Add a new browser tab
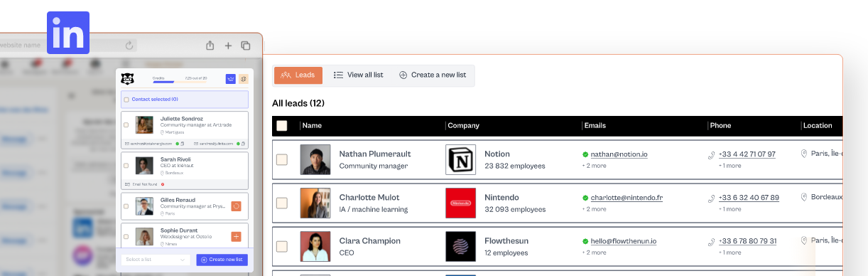The image size is (868, 276). pos(228,46)
